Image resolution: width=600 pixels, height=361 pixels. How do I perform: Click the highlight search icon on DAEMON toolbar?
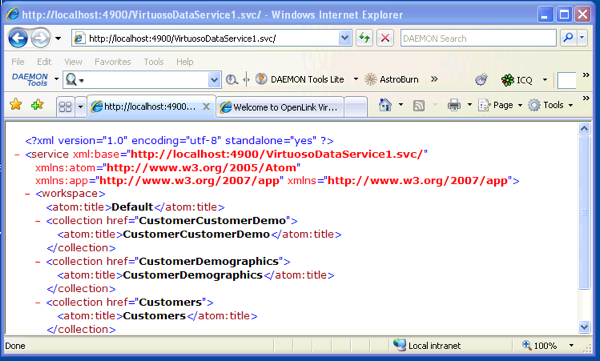click(x=231, y=80)
